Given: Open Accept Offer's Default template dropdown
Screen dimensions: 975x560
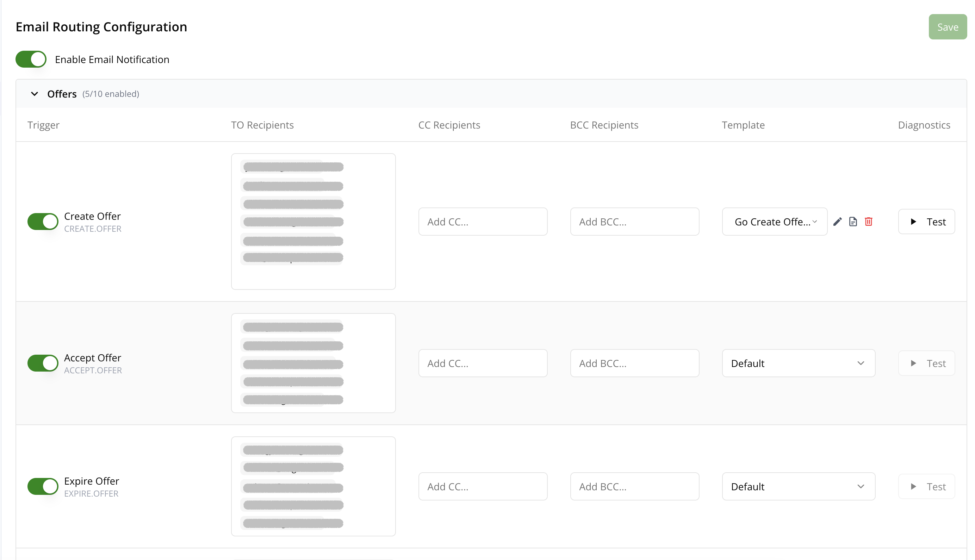Looking at the screenshot, I should [798, 363].
